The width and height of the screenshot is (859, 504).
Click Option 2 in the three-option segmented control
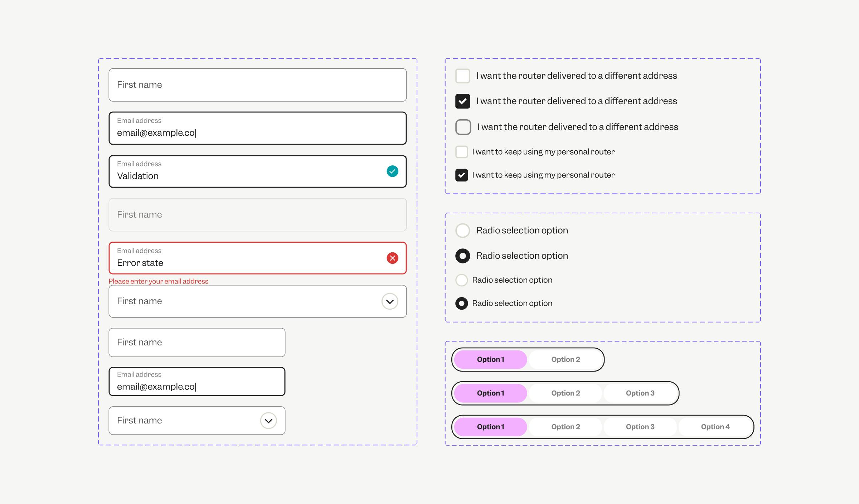566,393
